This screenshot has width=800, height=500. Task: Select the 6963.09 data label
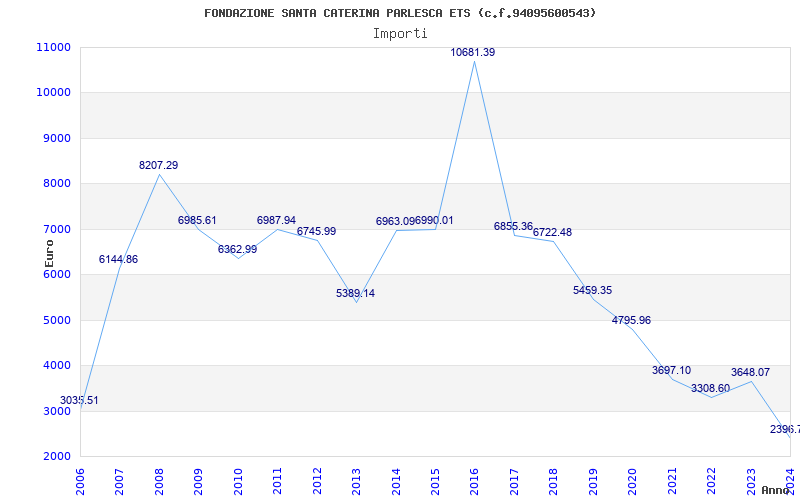pos(395,221)
